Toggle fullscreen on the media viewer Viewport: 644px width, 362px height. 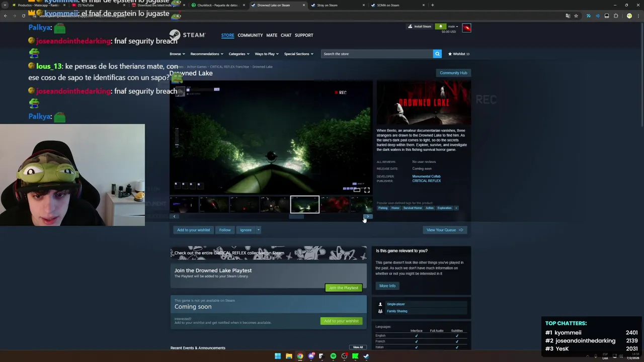[367, 190]
